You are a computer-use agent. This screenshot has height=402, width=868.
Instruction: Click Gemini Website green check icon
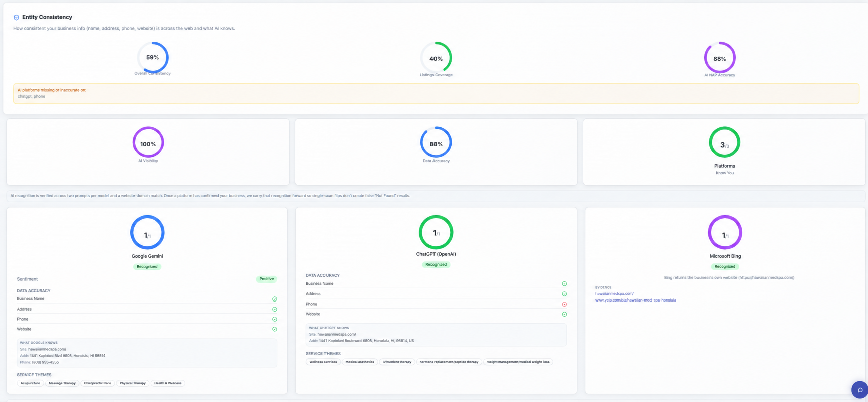[x=275, y=329]
